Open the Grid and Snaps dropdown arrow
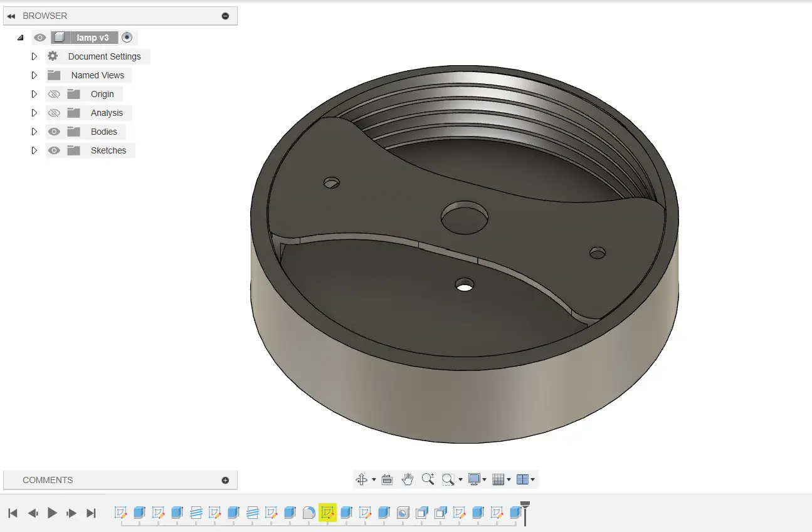The height and width of the screenshot is (532, 812). pyautogui.click(x=509, y=480)
